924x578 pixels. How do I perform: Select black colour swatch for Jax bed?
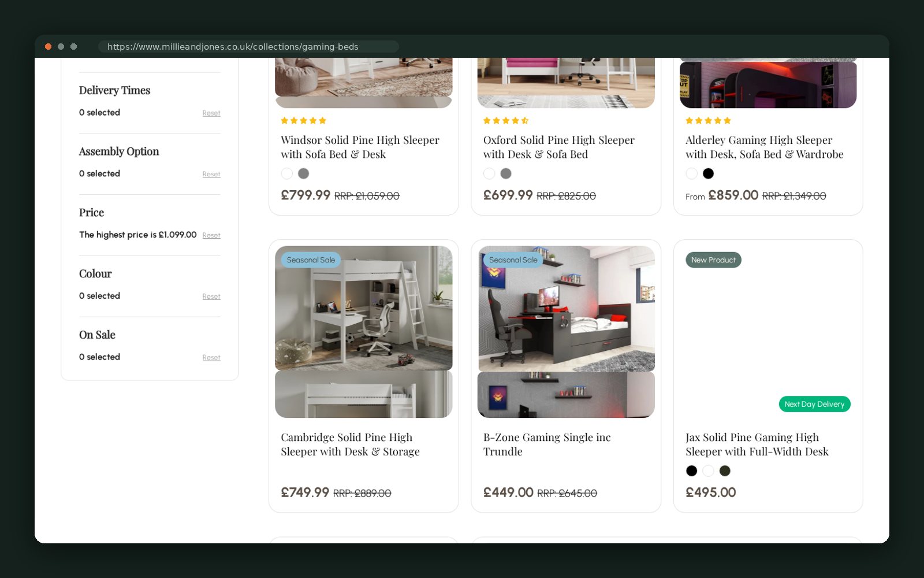[x=691, y=471]
